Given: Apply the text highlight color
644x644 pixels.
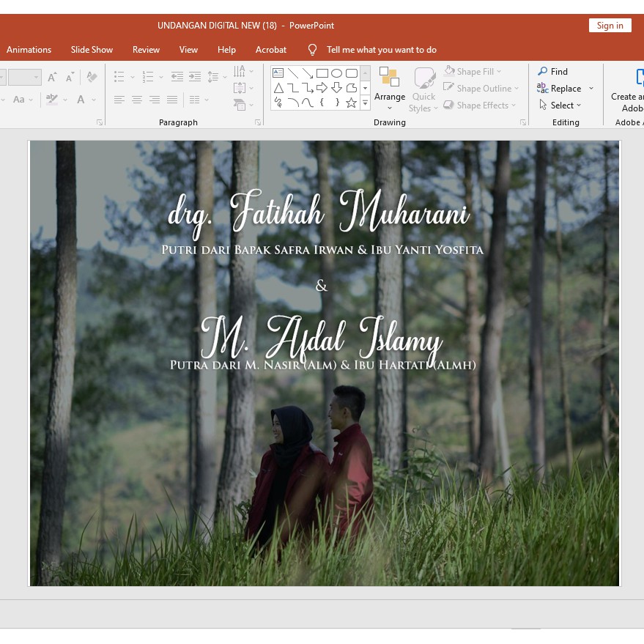Looking at the screenshot, I should pos(52,100).
